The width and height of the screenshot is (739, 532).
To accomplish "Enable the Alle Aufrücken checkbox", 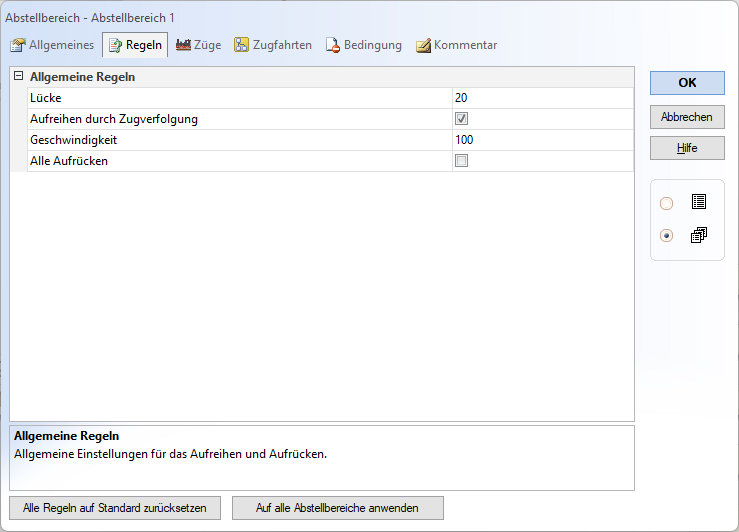I will [461, 161].
